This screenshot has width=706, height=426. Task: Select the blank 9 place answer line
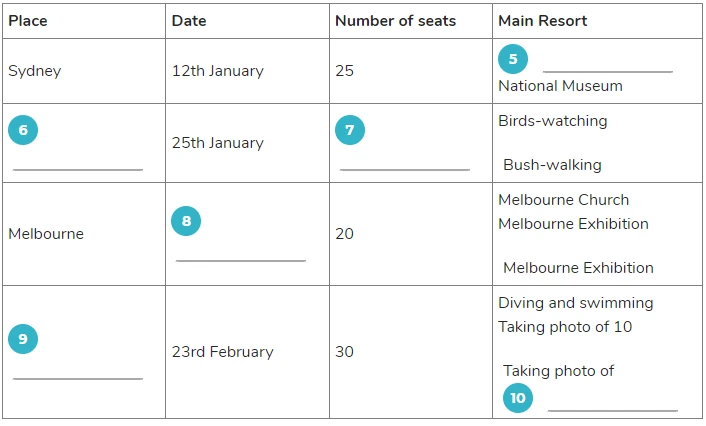pyautogui.click(x=78, y=378)
